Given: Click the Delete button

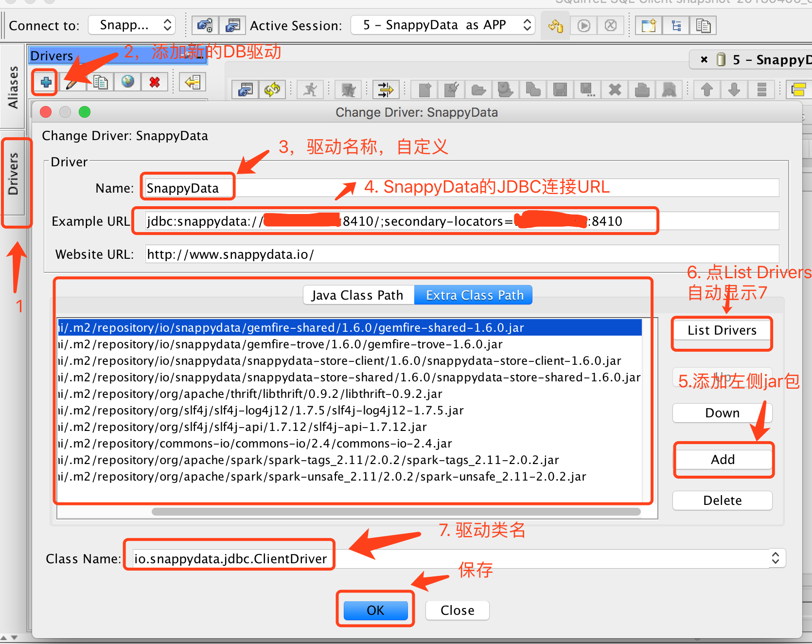Looking at the screenshot, I should click(722, 501).
